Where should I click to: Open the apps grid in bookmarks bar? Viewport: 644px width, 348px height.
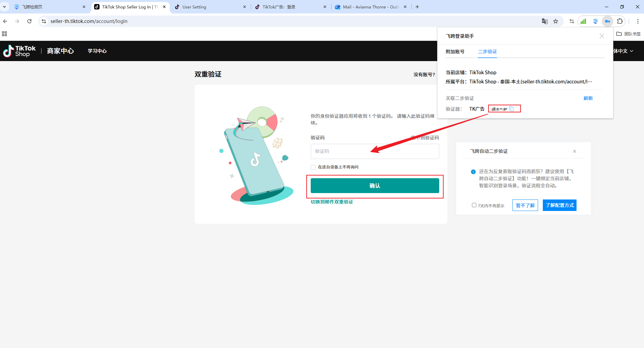[x=4, y=34]
